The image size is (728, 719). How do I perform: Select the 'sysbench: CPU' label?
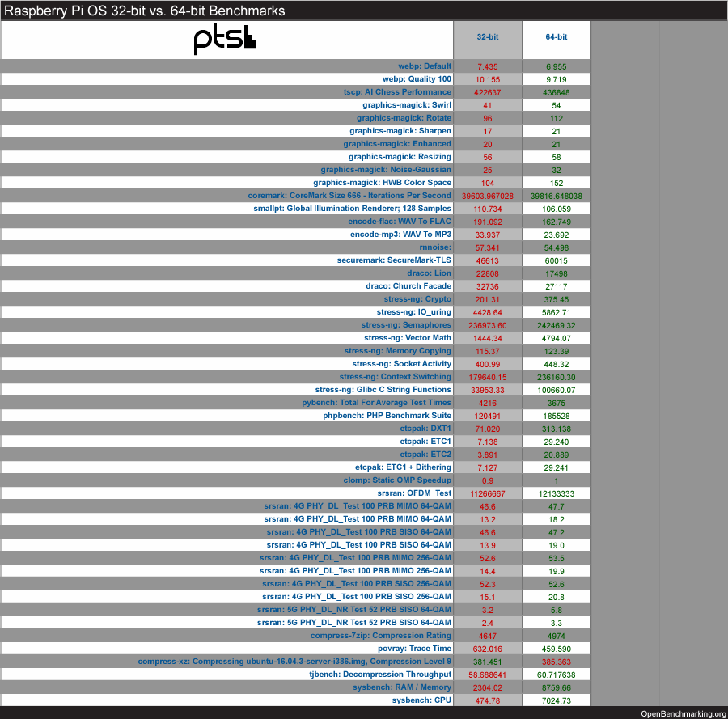coord(421,700)
